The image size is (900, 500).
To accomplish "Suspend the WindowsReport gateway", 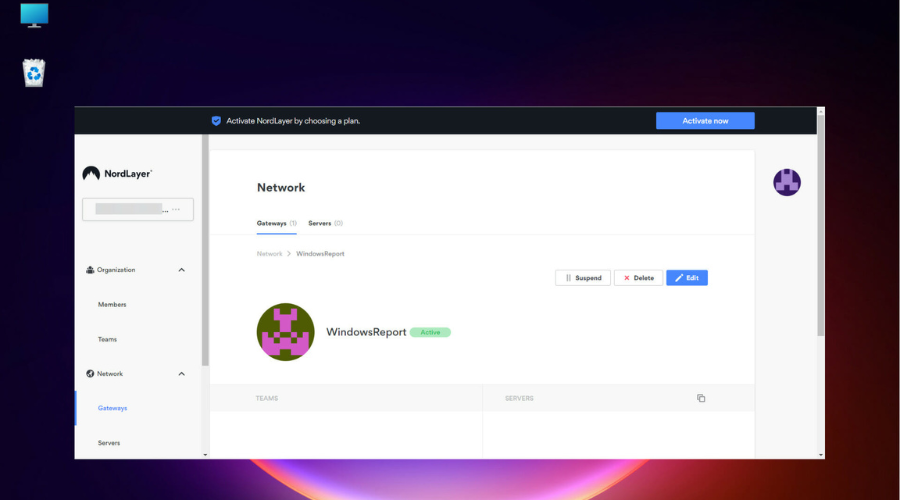I will [583, 278].
